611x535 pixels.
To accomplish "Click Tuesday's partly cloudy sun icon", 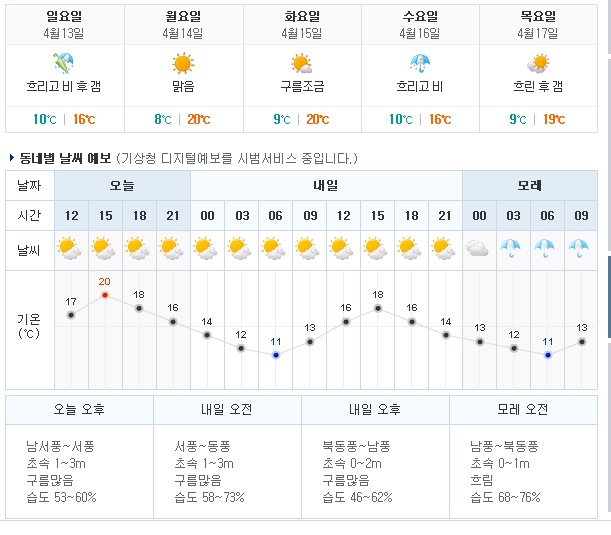I will (302, 64).
